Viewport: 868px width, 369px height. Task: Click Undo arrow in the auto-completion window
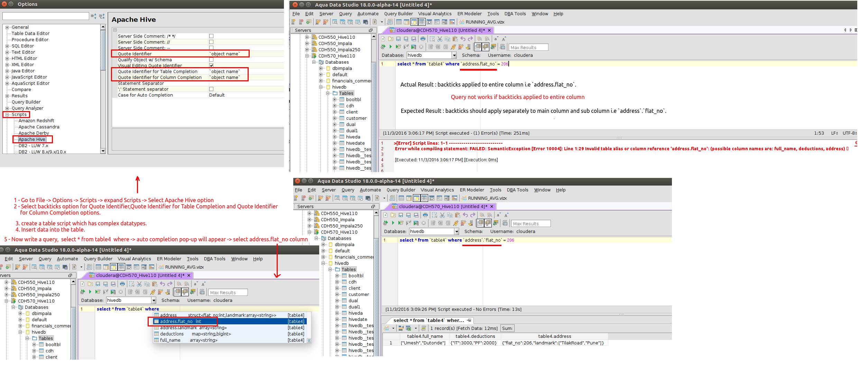[x=162, y=284]
